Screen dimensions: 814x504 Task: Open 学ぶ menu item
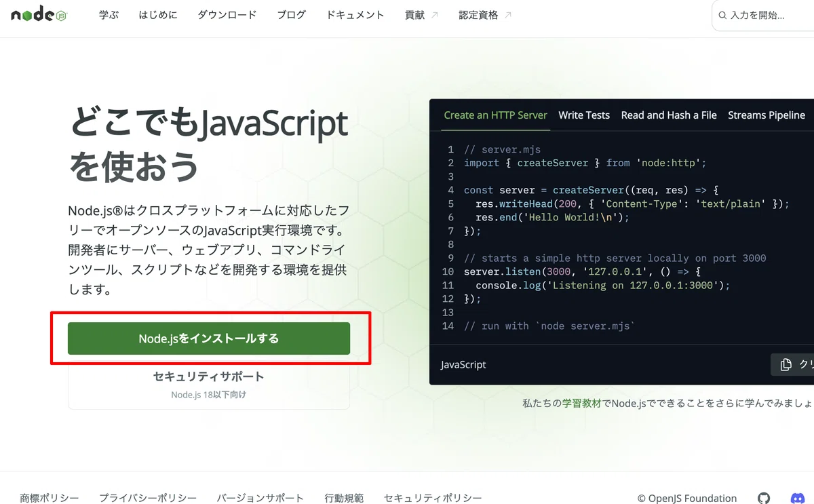tap(109, 14)
